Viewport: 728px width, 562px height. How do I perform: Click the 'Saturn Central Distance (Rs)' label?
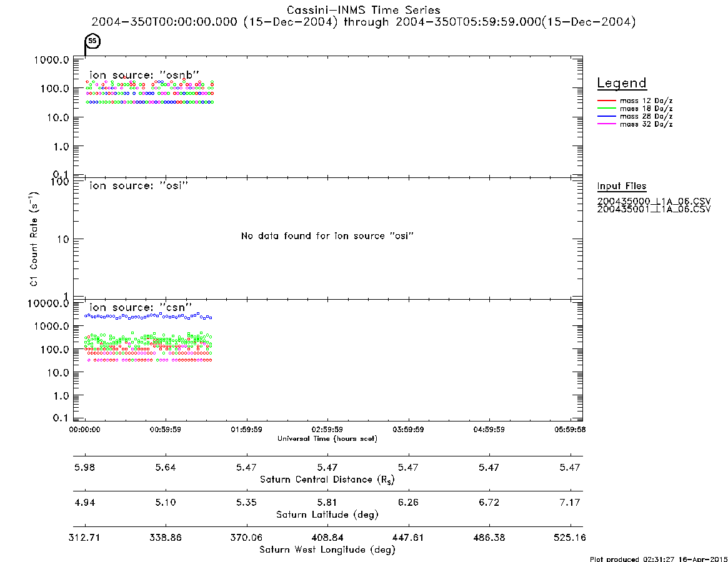coord(327,480)
